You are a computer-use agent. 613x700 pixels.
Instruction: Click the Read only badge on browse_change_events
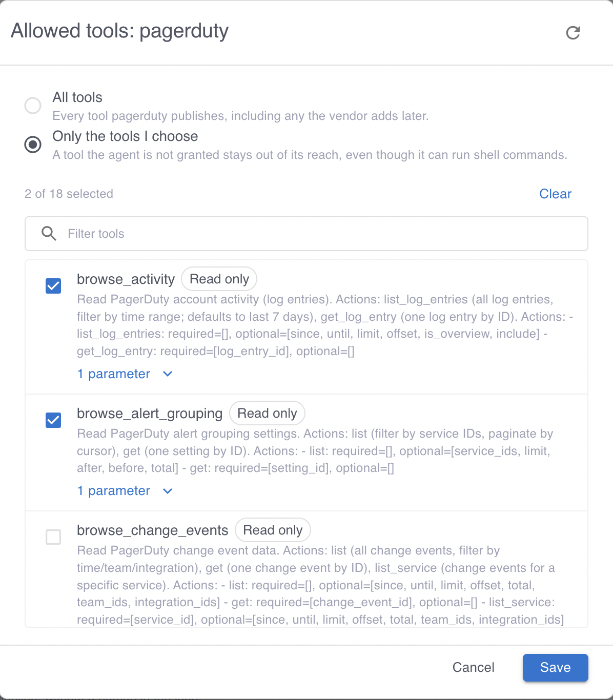(x=273, y=530)
